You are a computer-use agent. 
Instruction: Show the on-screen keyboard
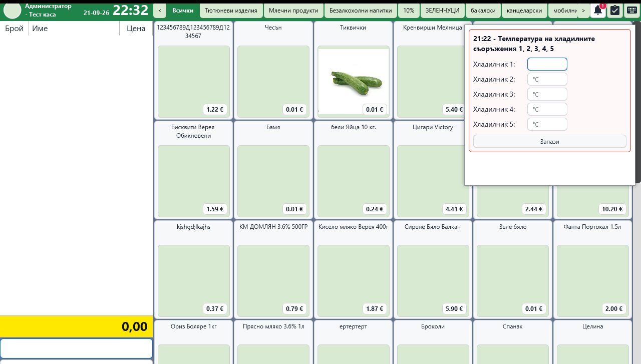click(631, 10)
